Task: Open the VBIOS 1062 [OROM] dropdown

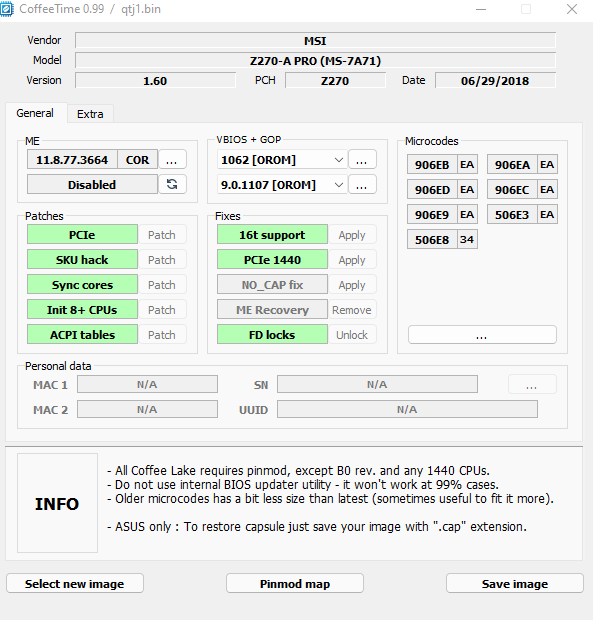Action: click(282, 160)
